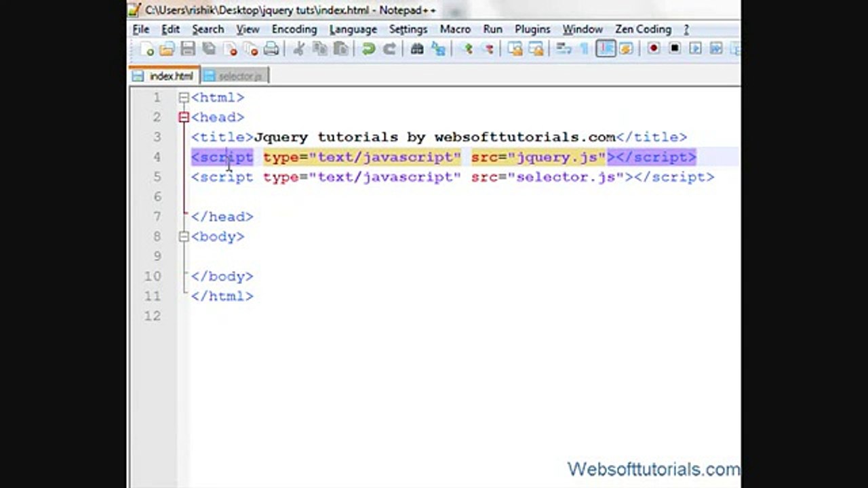Screen dimensions: 868x488
Task: Click line number 6 in the margin
Action: click(x=157, y=197)
